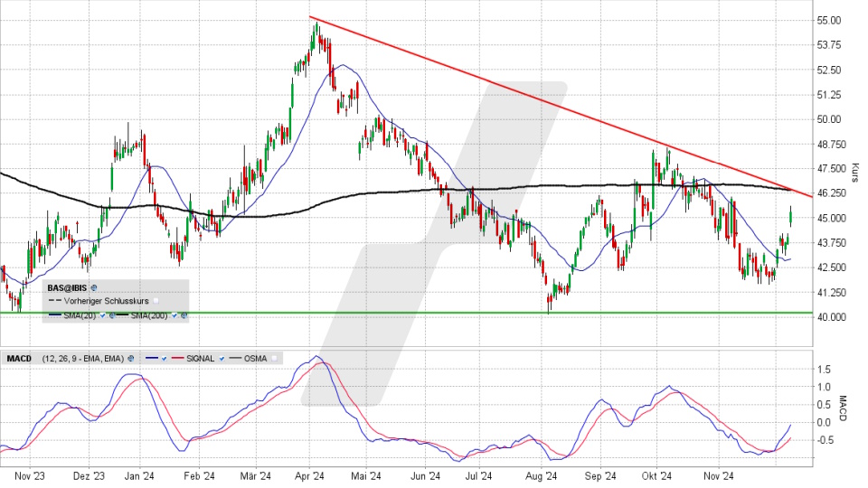Image resolution: width=868 pixels, height=488 pixels.
Task: Click the MACD indicator title
Action: pyautogui.click(x=19, y=359)
